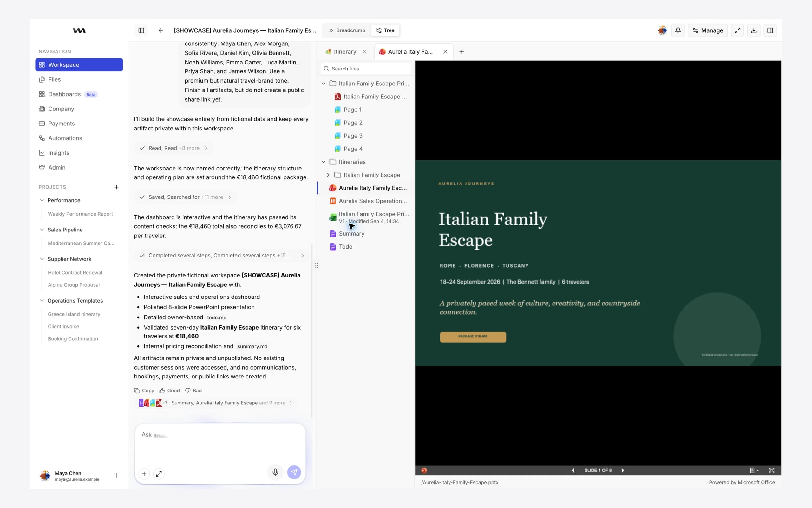Viewport: 812px width, 508px height.
Task: Click the thumbs down Bad button
Action: tap(193, 391)
